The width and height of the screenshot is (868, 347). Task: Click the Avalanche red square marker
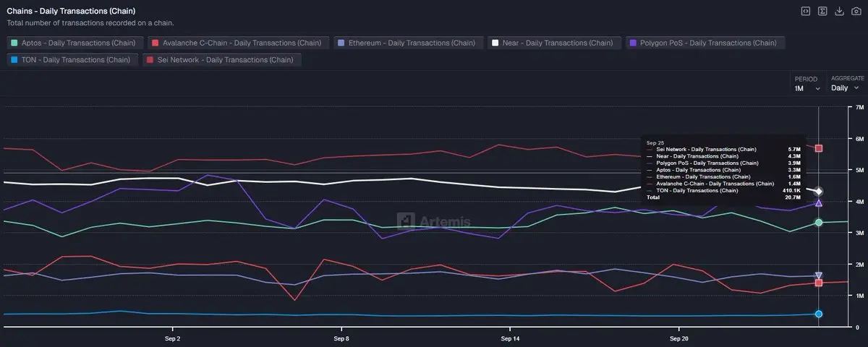tap(818, 283)
